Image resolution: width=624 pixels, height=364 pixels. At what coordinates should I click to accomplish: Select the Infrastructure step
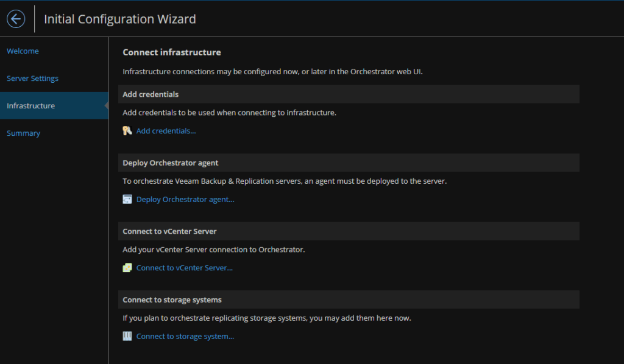54,106
